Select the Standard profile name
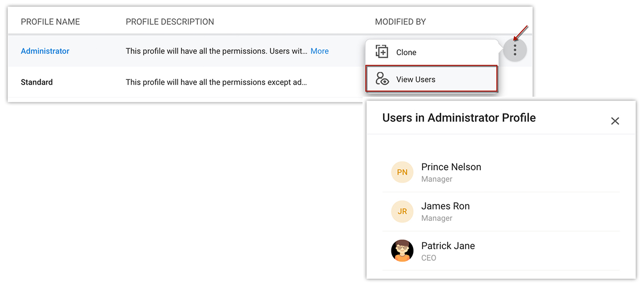Screen dimensions: 644x287 [37, 82]
